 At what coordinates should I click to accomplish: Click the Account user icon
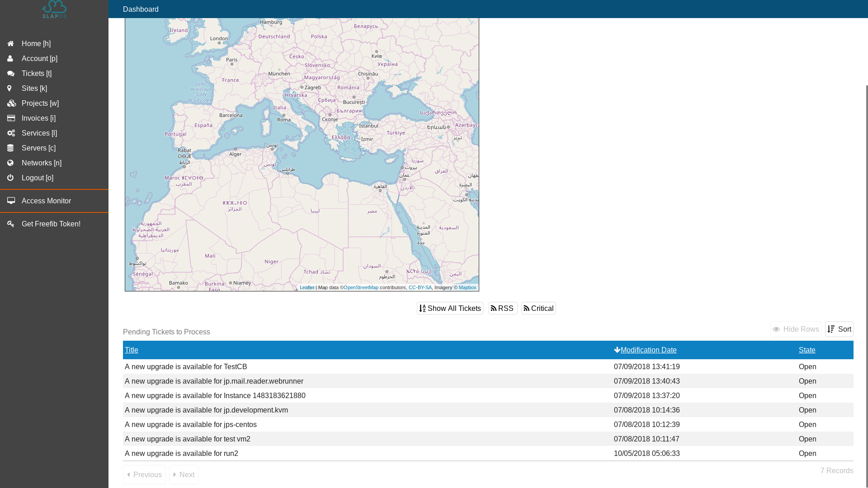[10, 59]
